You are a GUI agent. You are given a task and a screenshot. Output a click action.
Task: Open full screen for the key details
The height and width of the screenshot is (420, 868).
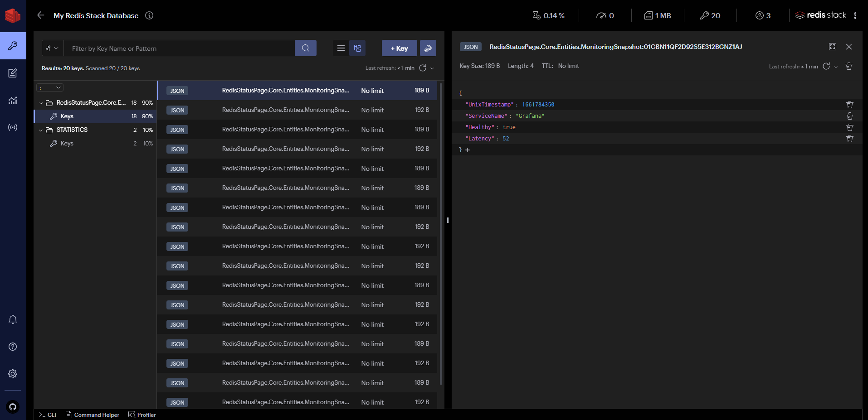833,47
